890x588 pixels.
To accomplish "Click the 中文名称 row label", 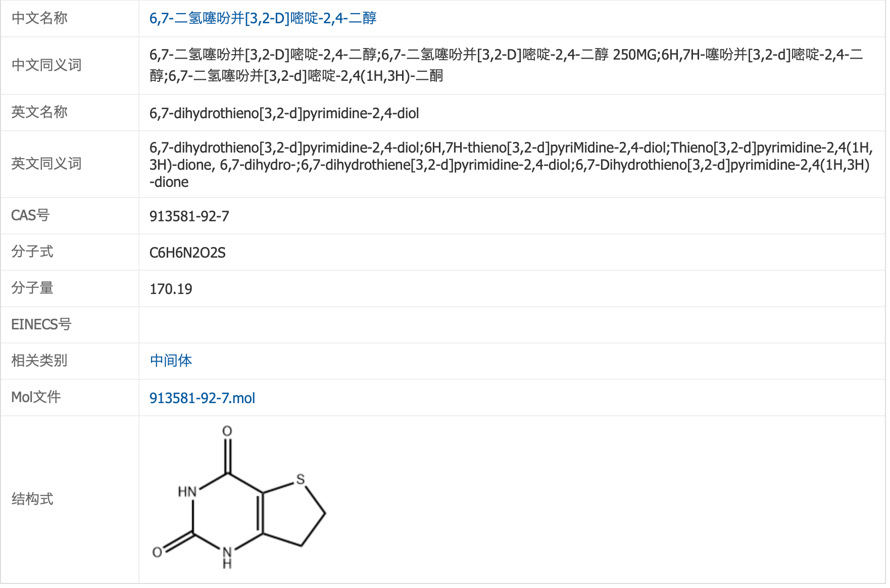I will coord(39,18).
